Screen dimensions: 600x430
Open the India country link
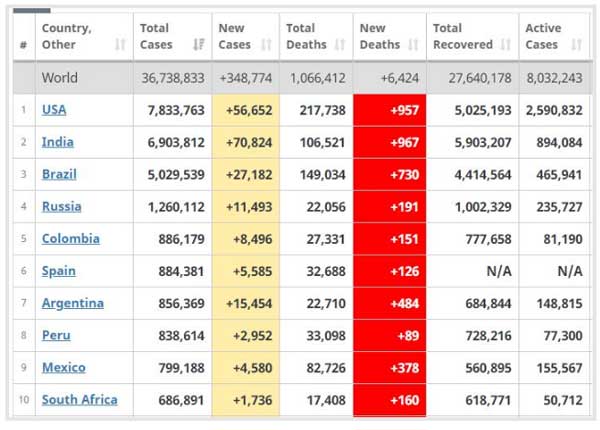(x=57, y=142)
